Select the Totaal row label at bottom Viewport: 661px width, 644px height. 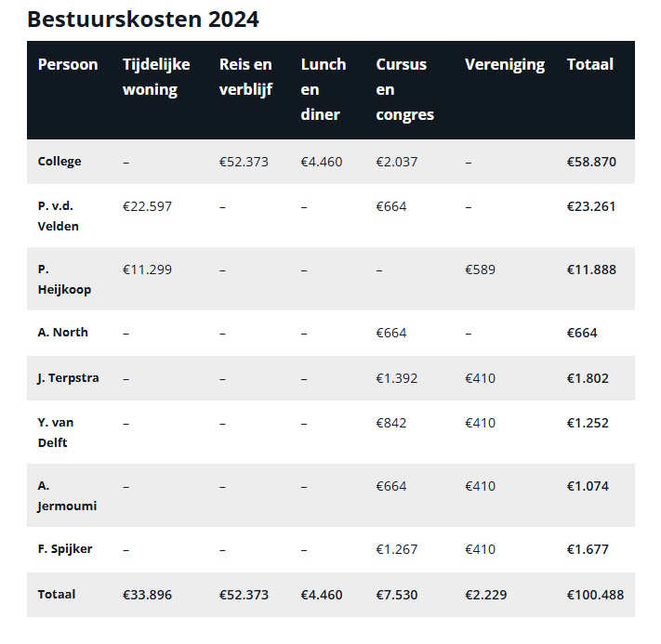(57, 595)
